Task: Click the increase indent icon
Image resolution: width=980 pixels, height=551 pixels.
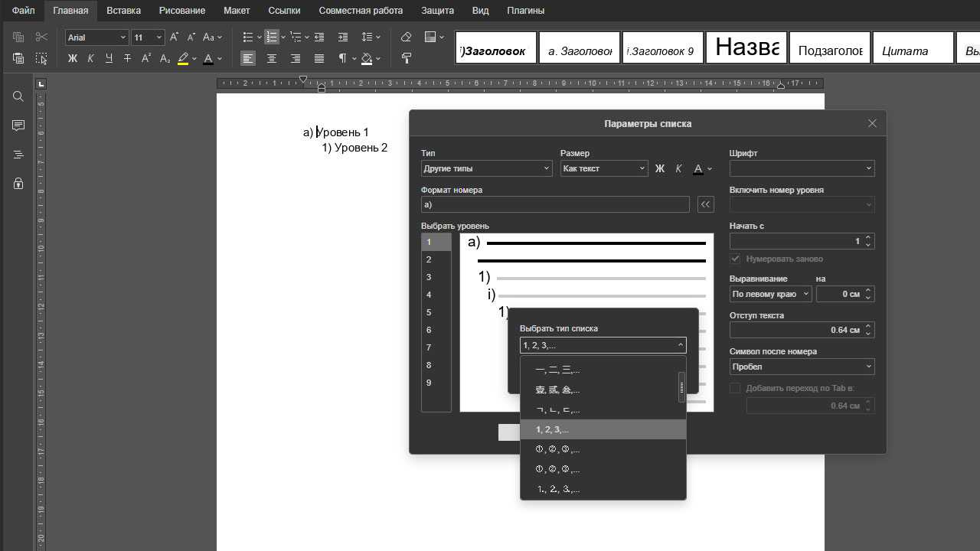Action: pos(342,37)
